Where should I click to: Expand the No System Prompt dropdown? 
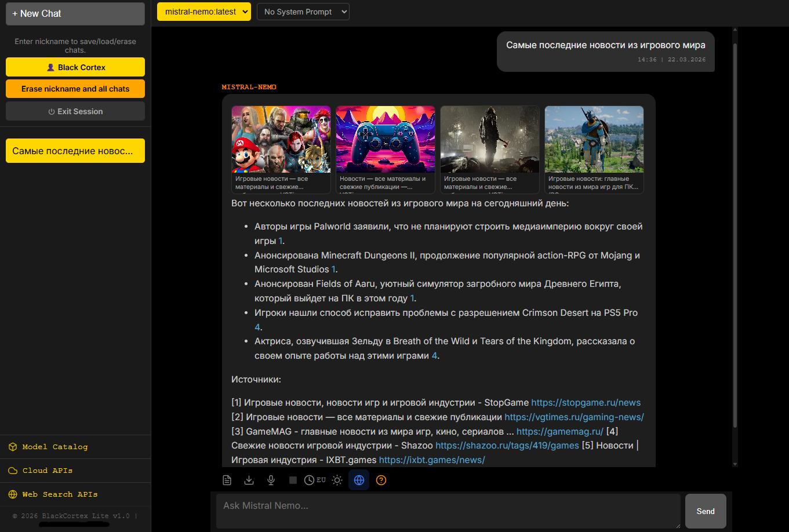tap(303, 12)
